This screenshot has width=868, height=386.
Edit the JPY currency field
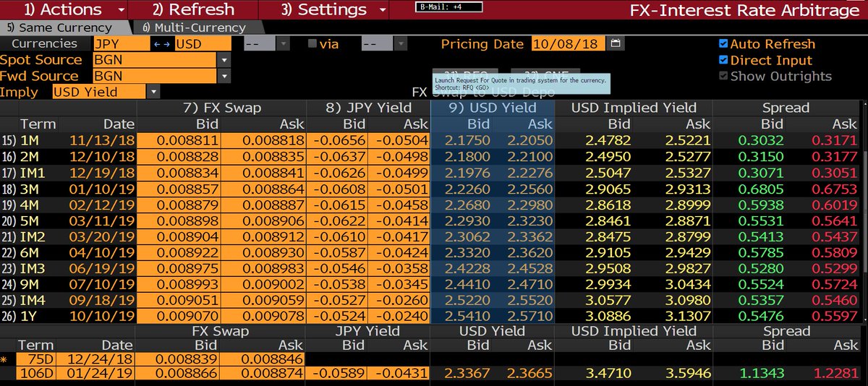(x=122, y=44)
